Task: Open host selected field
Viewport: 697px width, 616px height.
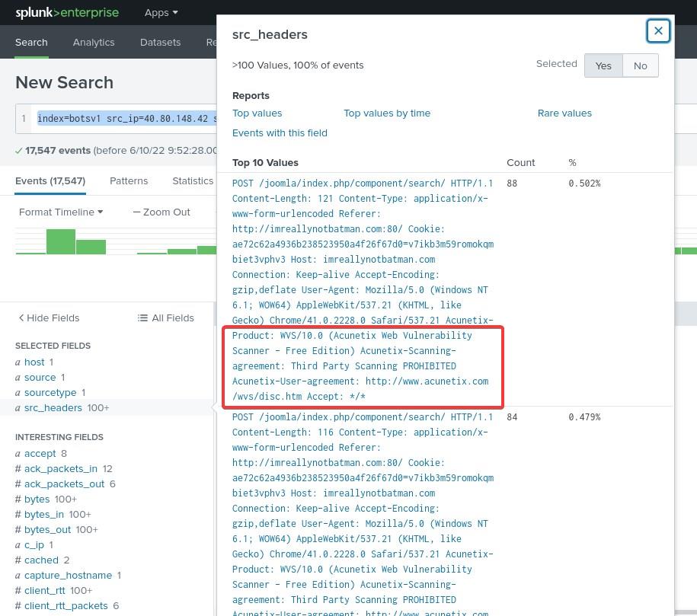Action: coord(34,362)
